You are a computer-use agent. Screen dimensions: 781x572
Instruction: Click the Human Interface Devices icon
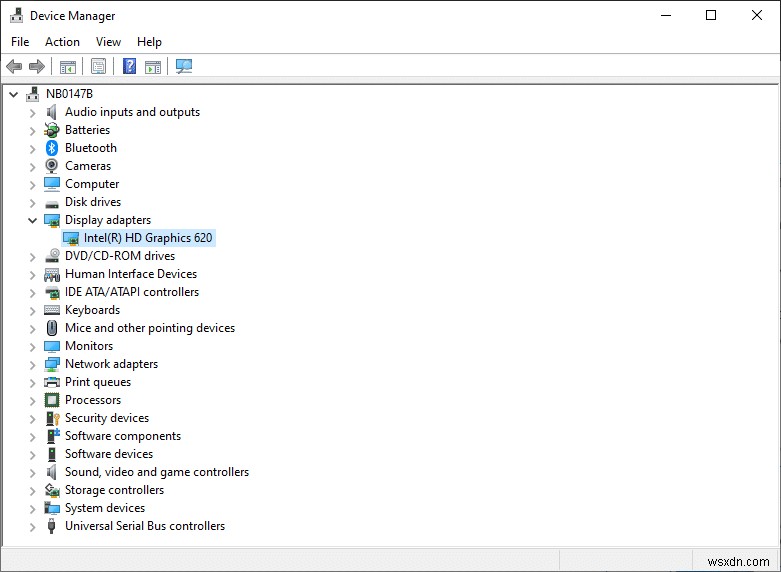point(52,274)
